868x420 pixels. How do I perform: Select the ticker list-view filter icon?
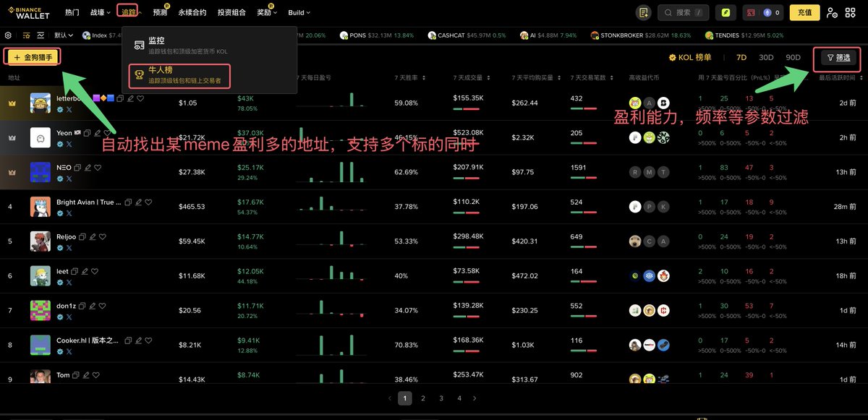click(x=27, y=35)
